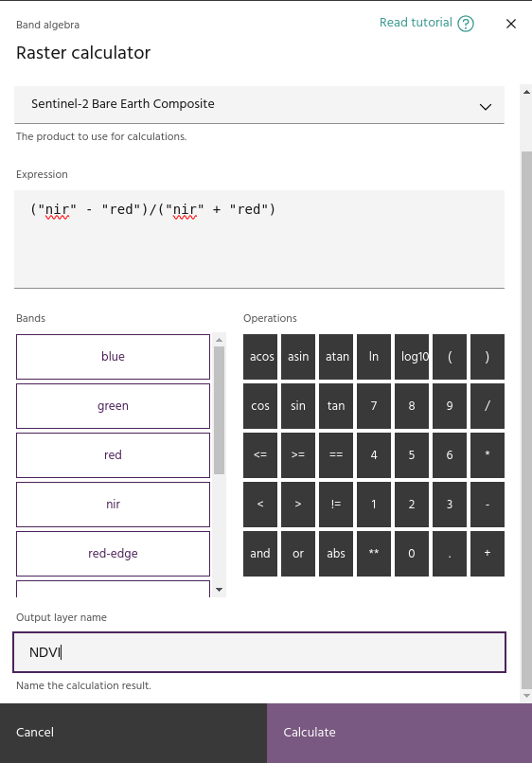Add the logical and operator

click(260, 553)
